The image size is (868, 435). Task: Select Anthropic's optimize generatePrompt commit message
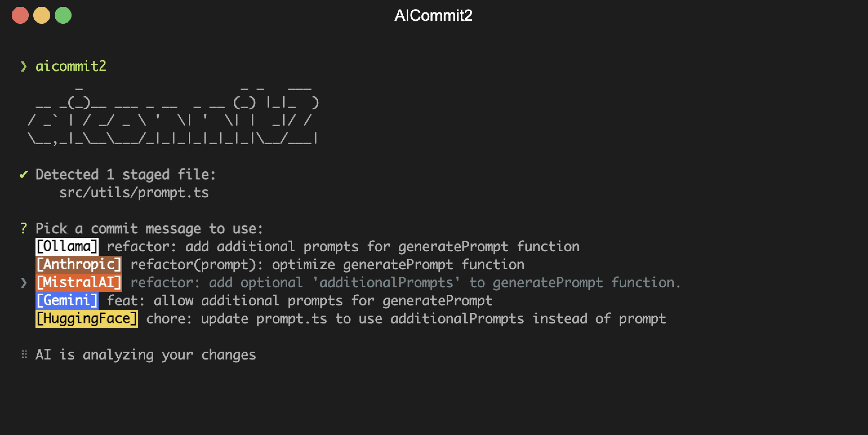click(x=327, y=265)
